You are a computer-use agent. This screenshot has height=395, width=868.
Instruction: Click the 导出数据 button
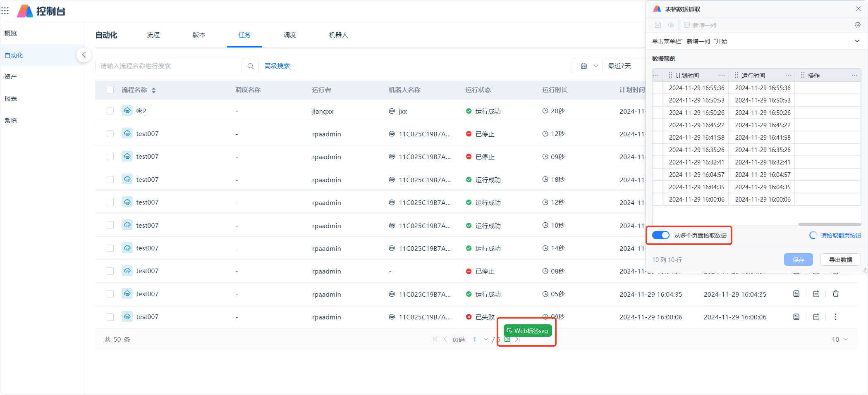(x=841, y=260)
